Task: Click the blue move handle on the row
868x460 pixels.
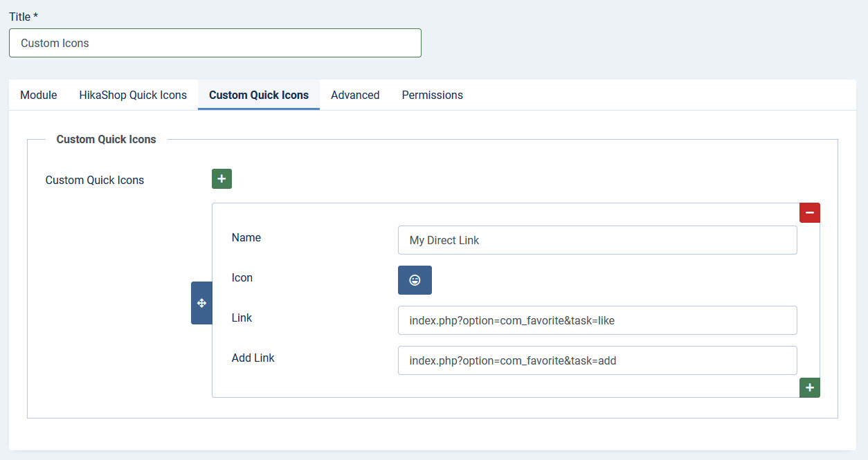Action: 201,303
